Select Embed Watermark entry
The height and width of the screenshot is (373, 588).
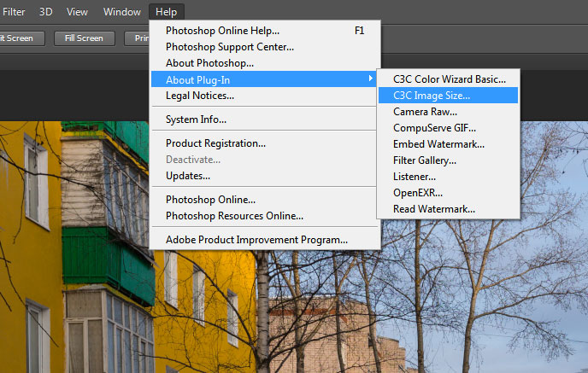click(x=449, y=144)
